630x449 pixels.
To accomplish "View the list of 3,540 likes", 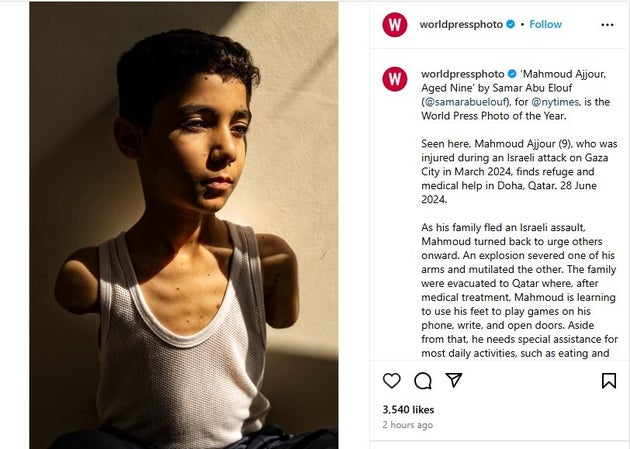I will [x=408, y=410].
